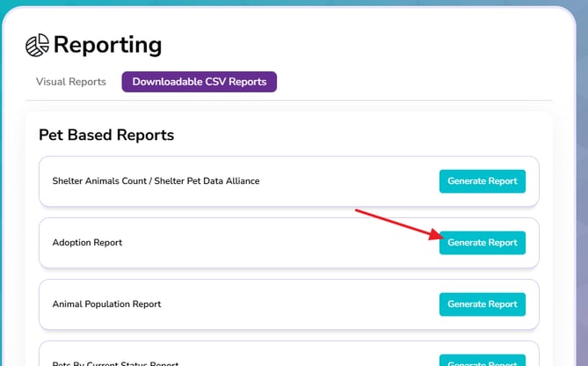Click the Pet Based Reports heading
The image size is (588, 366).
[106, 135]
